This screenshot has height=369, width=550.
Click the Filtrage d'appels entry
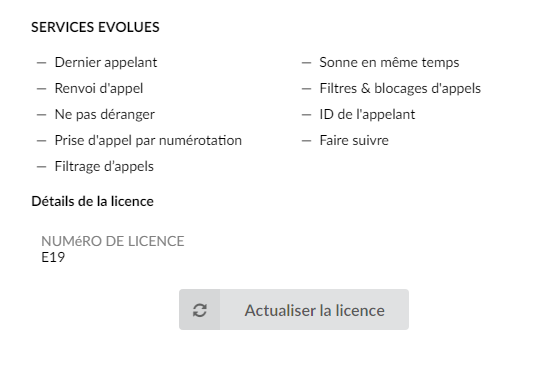104,166
